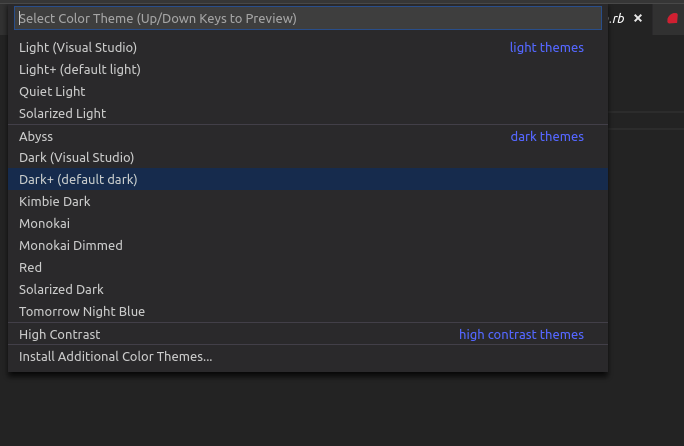Focus the Select Color Theme search box
Screen dimensions: 684x446
pos(308,18)
